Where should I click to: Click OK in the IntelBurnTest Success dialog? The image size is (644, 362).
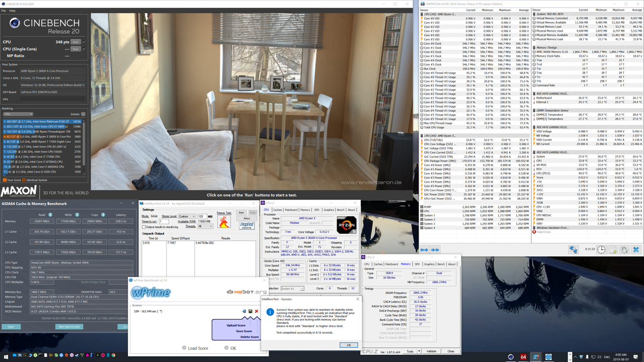coord(349,345)
